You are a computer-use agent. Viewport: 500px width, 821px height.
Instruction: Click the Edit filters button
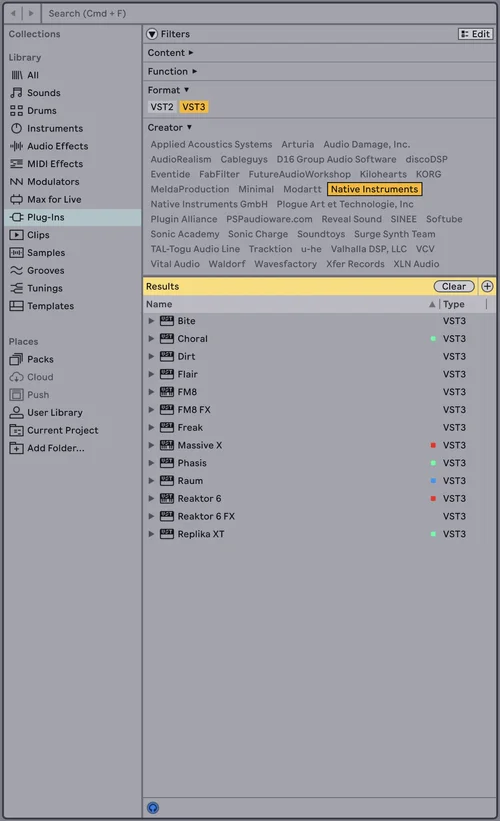pyautogui.click(x=475, y=34)
